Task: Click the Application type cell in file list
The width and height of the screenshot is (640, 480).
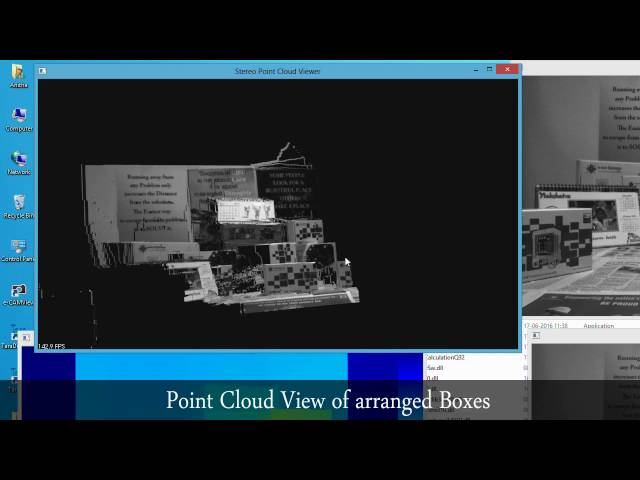Action: [x=599, y=326]
